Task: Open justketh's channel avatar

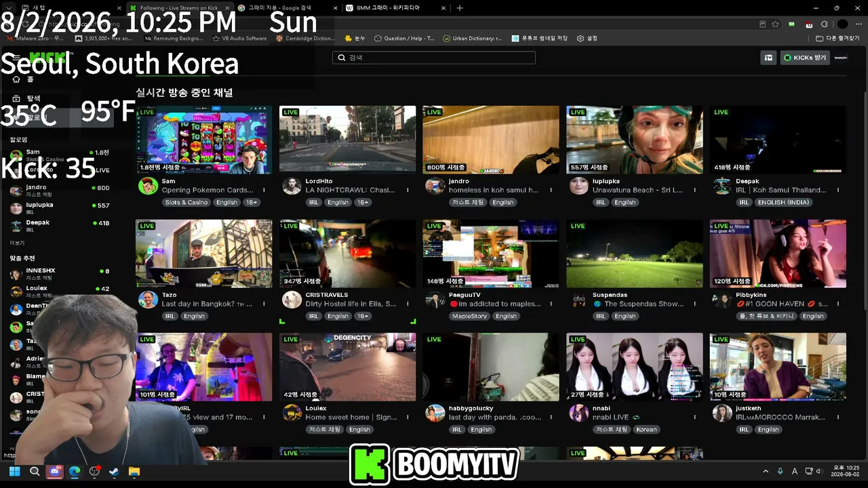Action: click(722, 413)
